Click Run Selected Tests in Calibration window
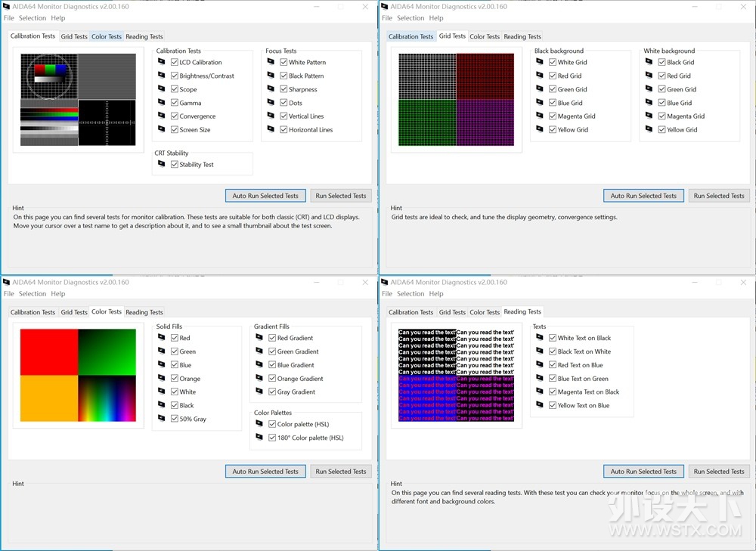Image resolution: width=756 pixels, height=551 pixels. coord(341,196)
